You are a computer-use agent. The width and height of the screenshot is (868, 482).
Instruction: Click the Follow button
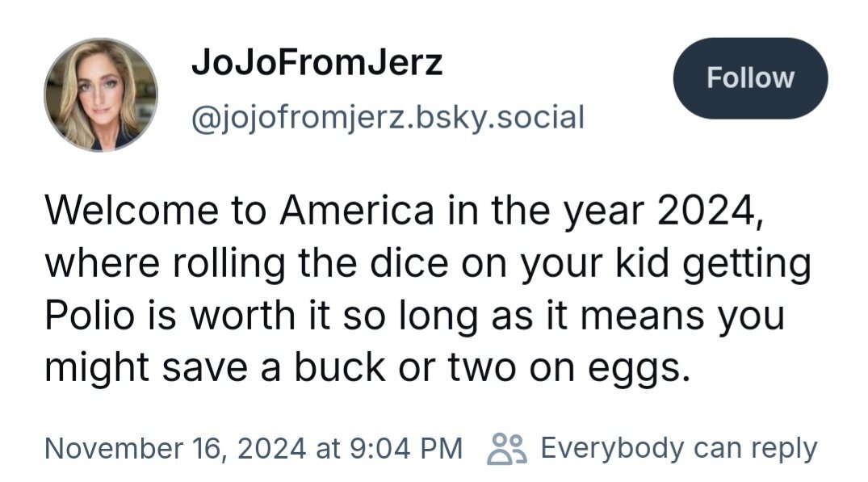750,78
